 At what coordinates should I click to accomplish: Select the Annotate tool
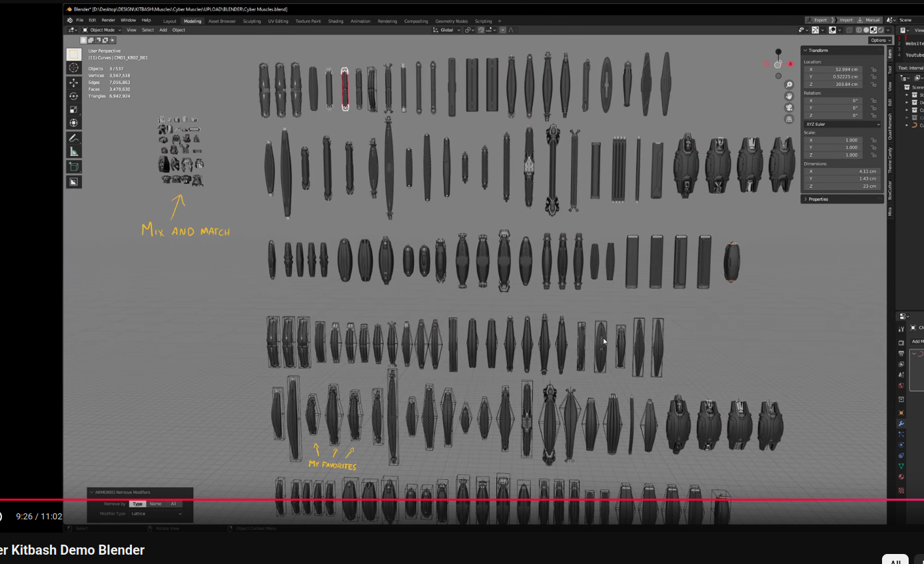pos(73,138)
